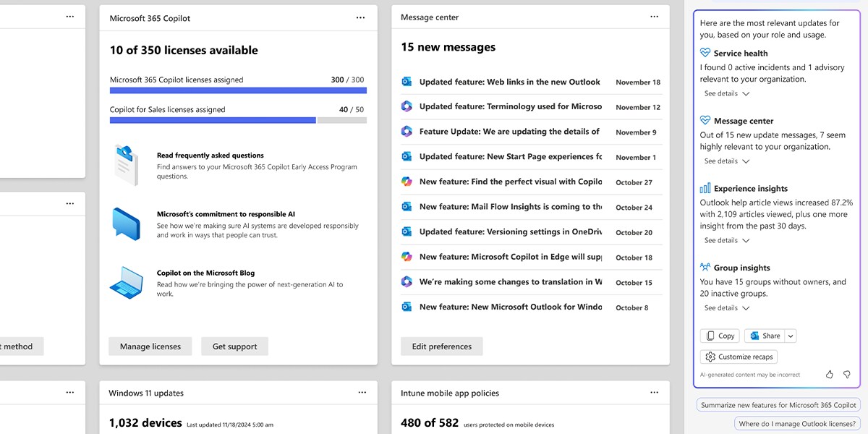Expand See details under Group insights

(x=727, y=308)
